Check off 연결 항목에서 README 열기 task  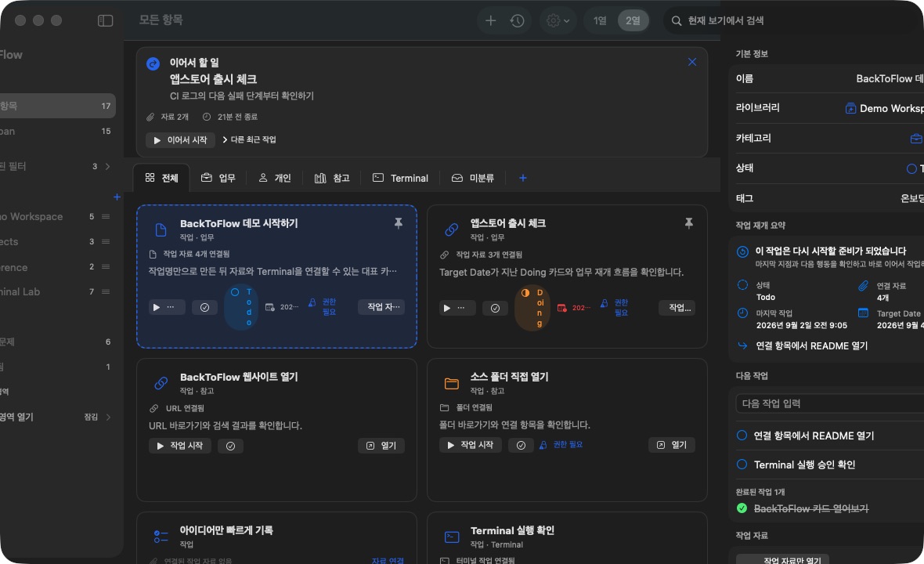(742, 436)
